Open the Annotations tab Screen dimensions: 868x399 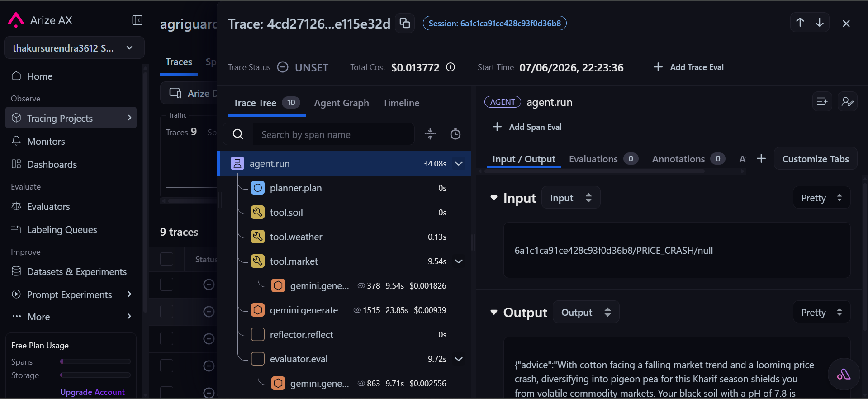tap(688, 159)
